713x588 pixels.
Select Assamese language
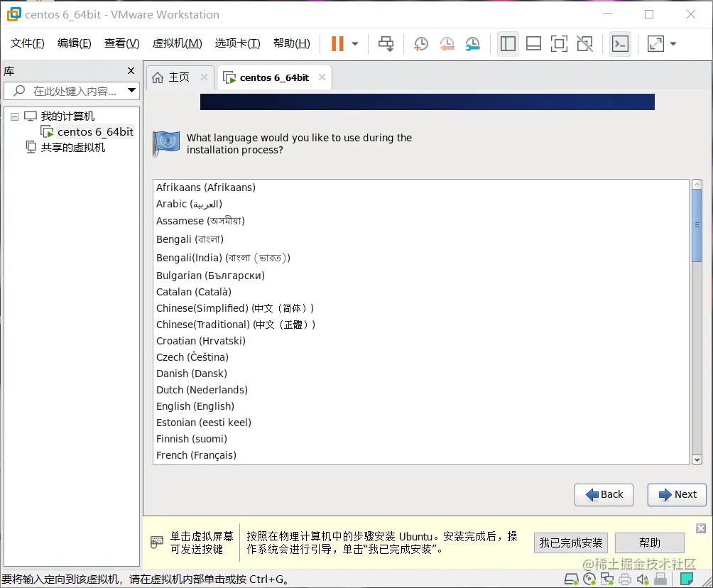(x=421, y=221)
